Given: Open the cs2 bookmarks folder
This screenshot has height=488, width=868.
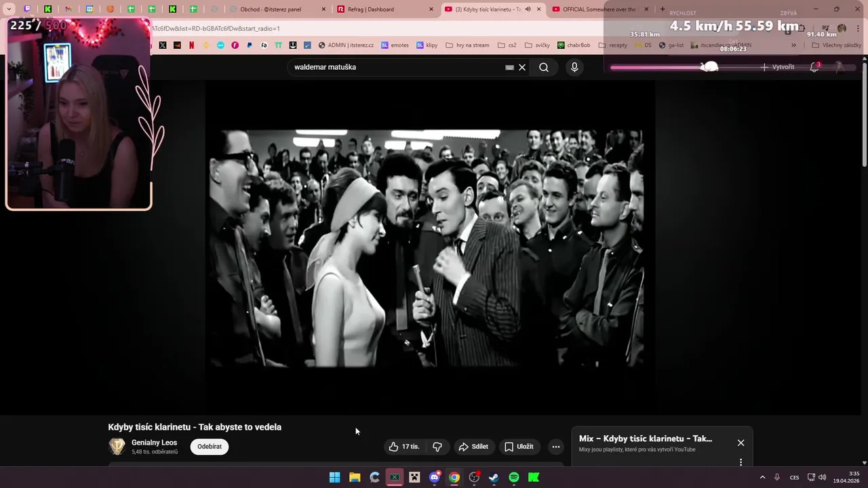Looking at the screenshot, I should (507, 45).
